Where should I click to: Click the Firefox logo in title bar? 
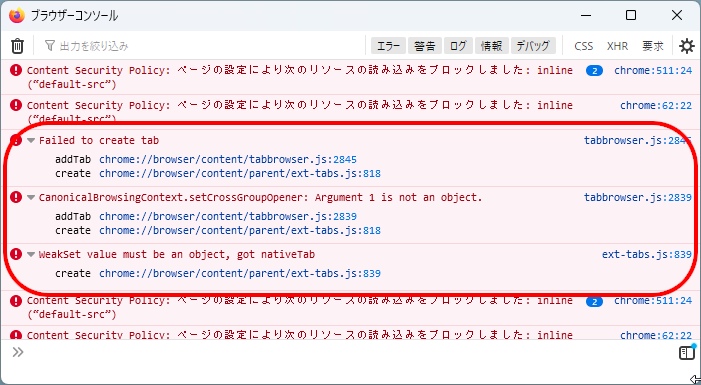pyautogui.click(x=17, y=16)
